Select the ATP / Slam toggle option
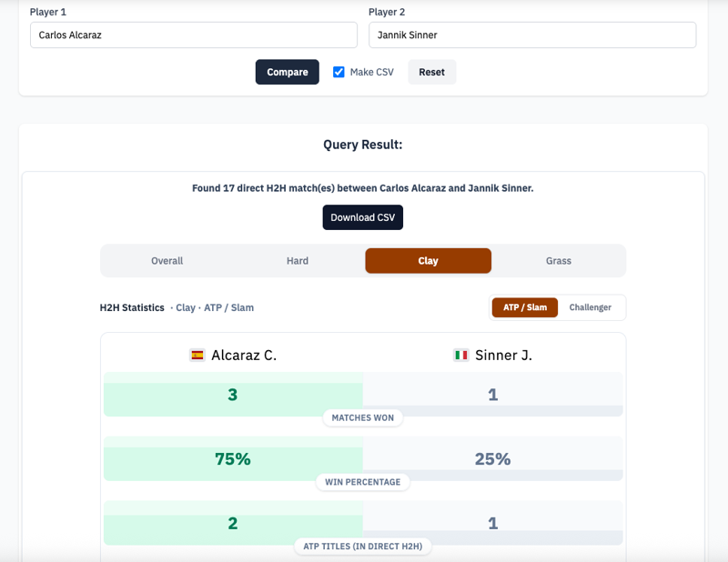 tap(525, 307)
